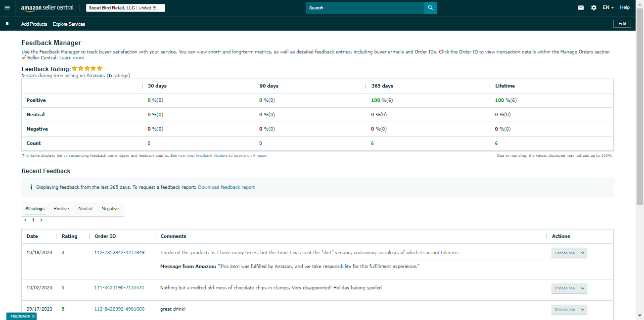
Task: Click the Learn more link
Action: click(72, 58)
